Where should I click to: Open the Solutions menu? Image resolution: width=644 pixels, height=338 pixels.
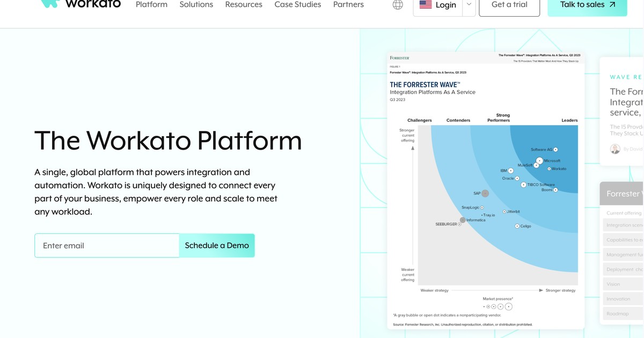tap(196, 4)
